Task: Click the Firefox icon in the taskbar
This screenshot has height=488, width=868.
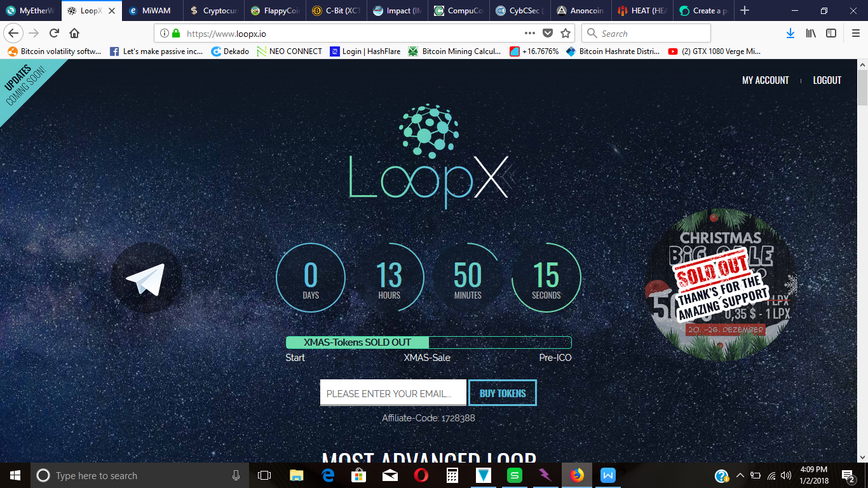Action: pyautogui.click(x=577, y=475)
